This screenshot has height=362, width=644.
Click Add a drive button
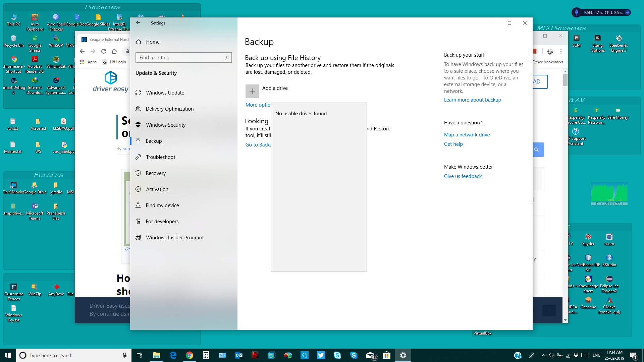252,91
